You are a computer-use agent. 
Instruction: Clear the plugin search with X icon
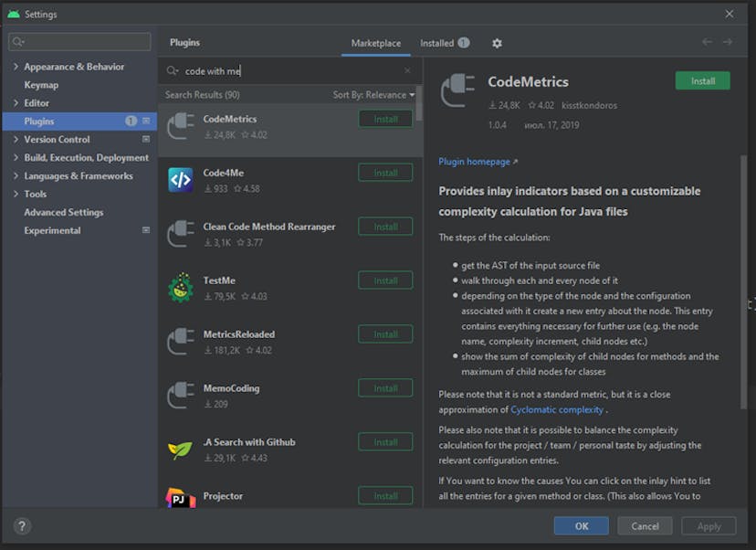pyautogui.click(x=407, y=70)
